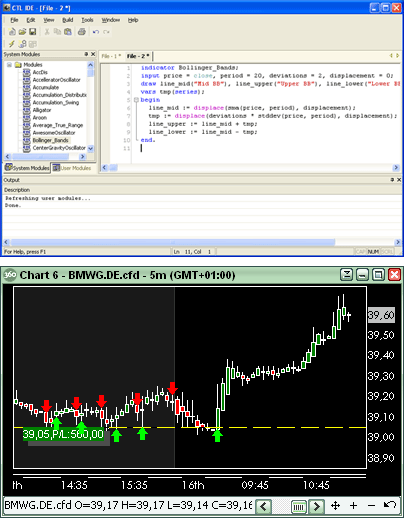Switch to the User Modules tab

(72, 168)
